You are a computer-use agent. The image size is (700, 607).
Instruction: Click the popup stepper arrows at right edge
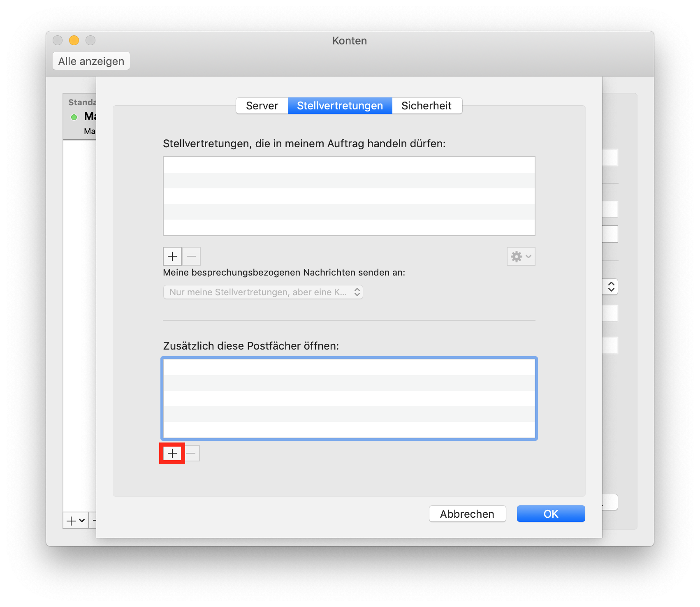(x=611, y=287)
